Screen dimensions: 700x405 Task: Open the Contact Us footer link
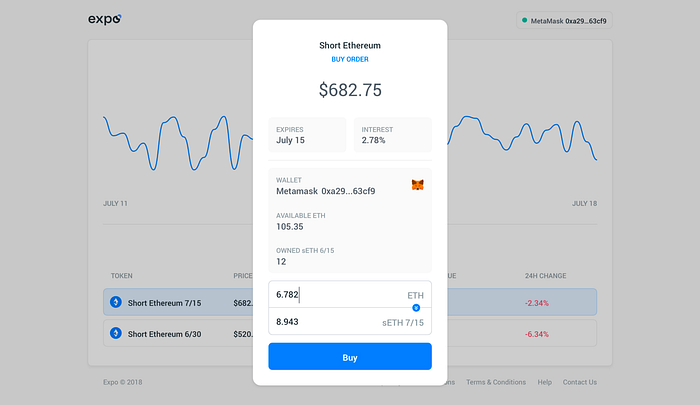click(579, 382)
